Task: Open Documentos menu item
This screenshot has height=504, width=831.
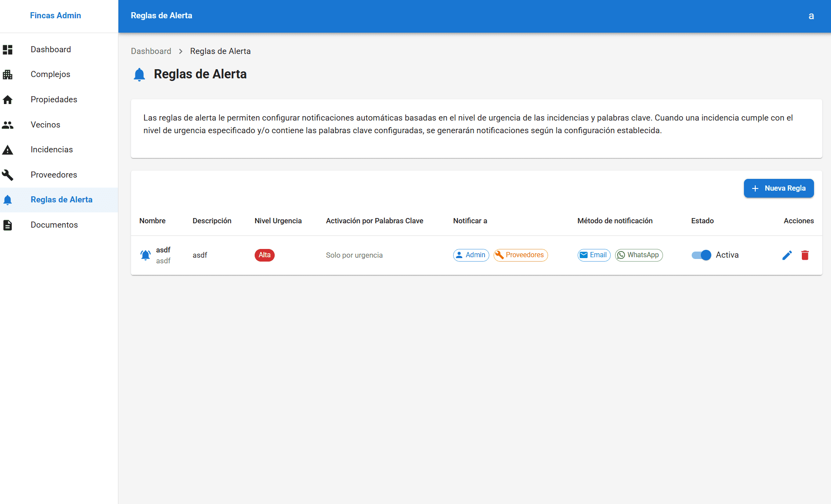Action: point(59,225)
